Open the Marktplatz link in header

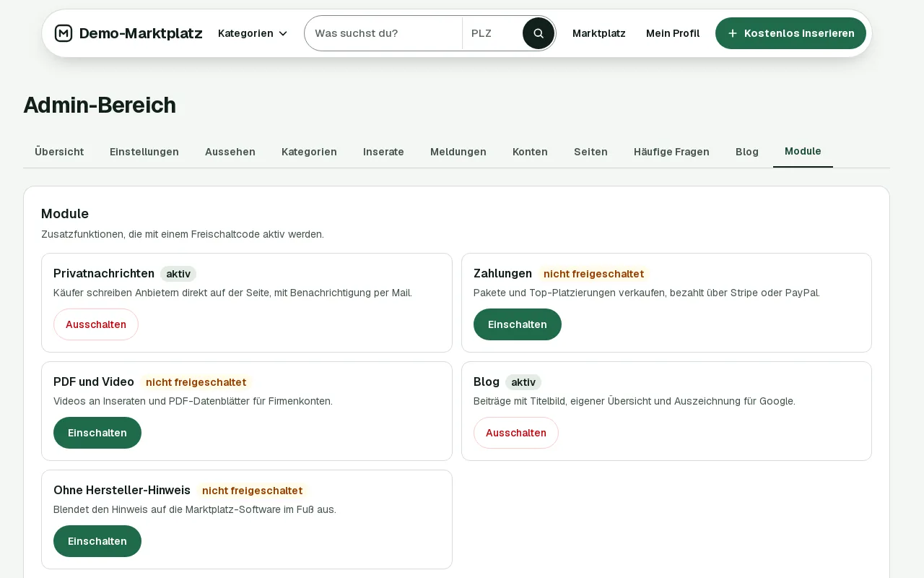(599, 33)
